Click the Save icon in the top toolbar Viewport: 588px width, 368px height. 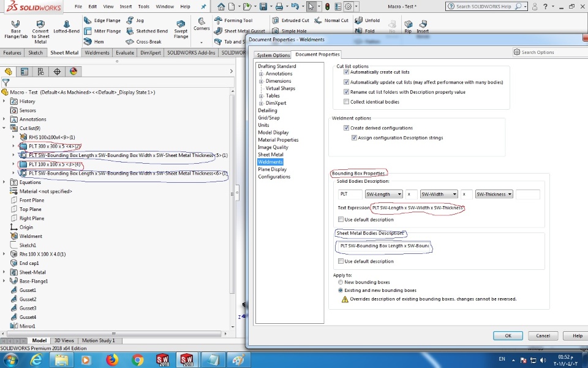coord(263,6)
